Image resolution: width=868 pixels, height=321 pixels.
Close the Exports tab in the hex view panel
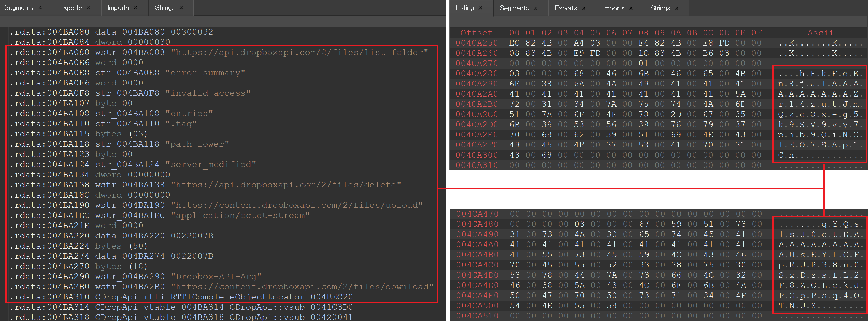pyautogui.click(x=584, y=8)
